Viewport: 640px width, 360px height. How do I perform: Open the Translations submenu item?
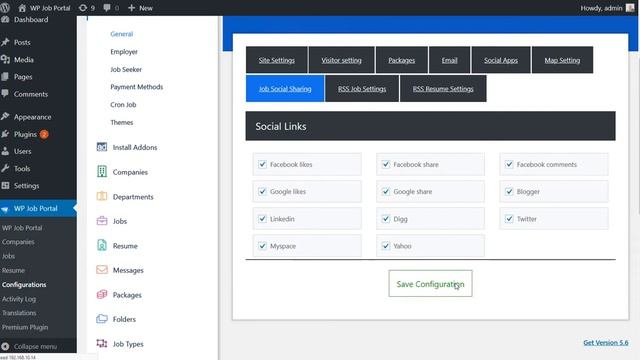point(19,313)
